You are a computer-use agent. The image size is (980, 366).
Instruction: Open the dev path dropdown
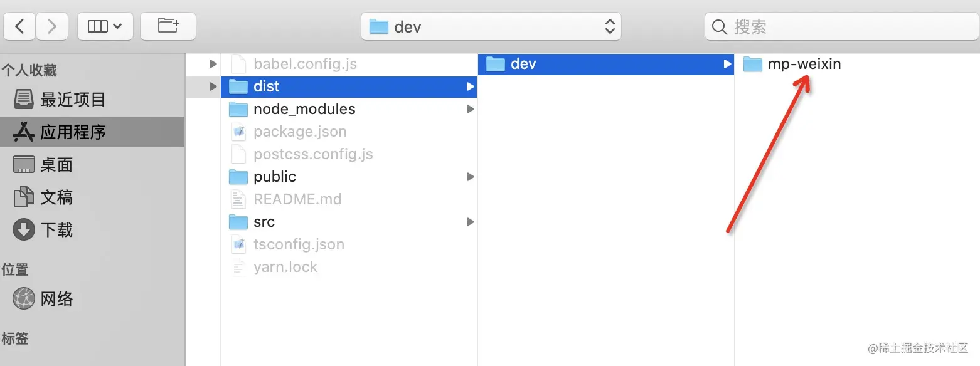(491, 26)
